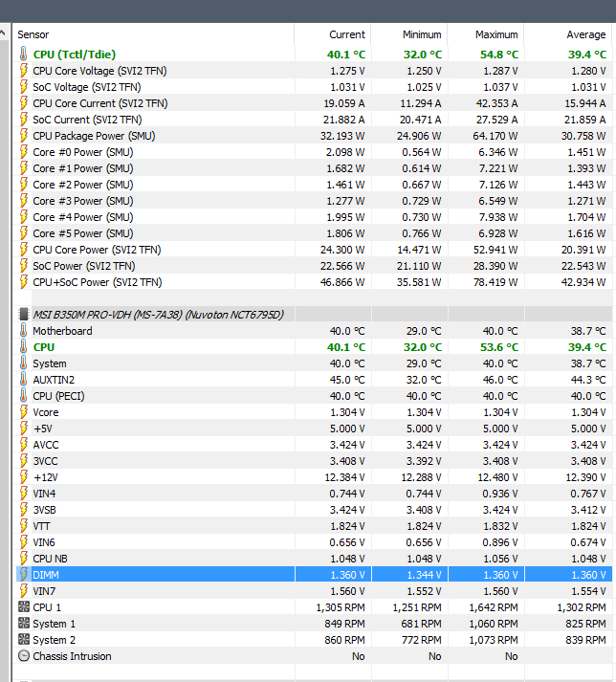Click the lightning icon beside Core #5 Power
The image size is (616, 682).
point(24,233)
